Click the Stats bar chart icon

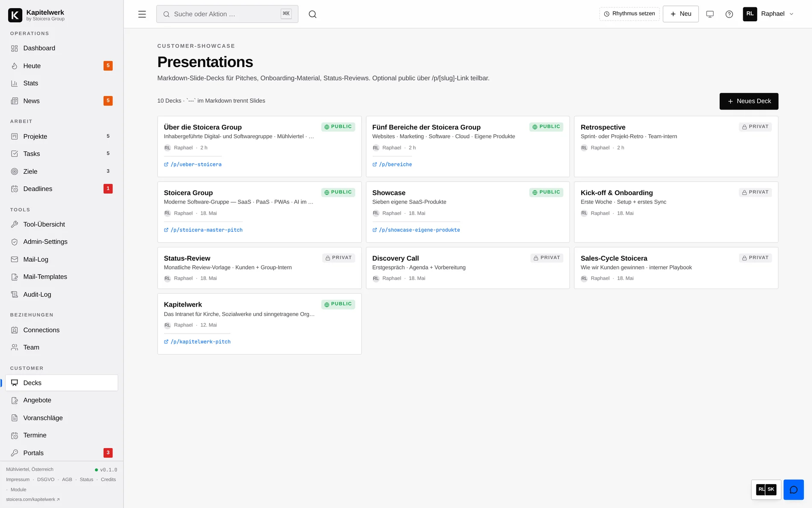tap(15, 83)
